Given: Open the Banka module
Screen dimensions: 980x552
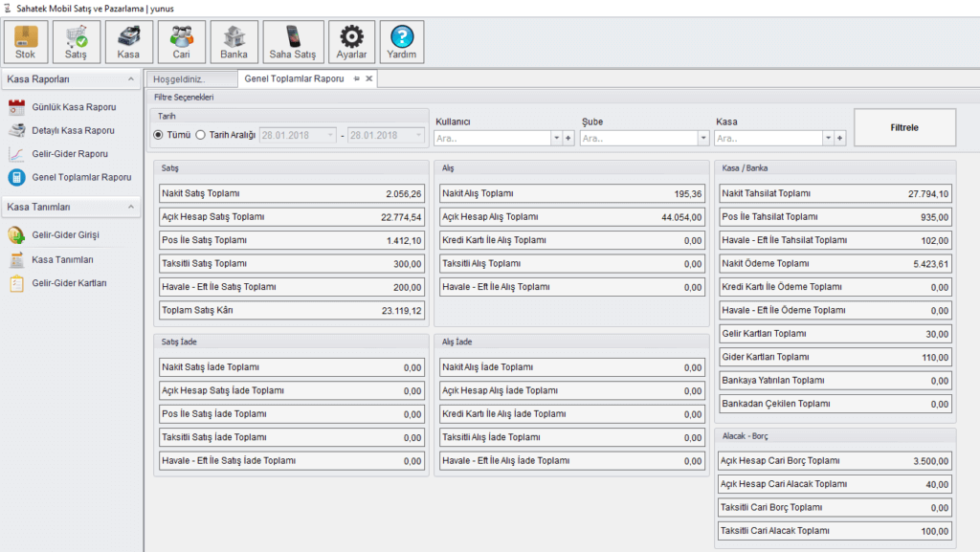Looking at the screenshot, I should (234, 41).
